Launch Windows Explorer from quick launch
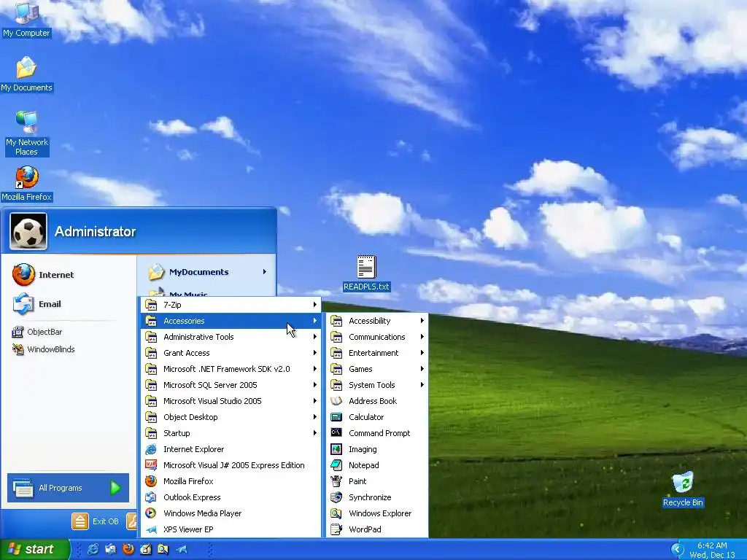This screenshot has height=560, width=747. 163,550
